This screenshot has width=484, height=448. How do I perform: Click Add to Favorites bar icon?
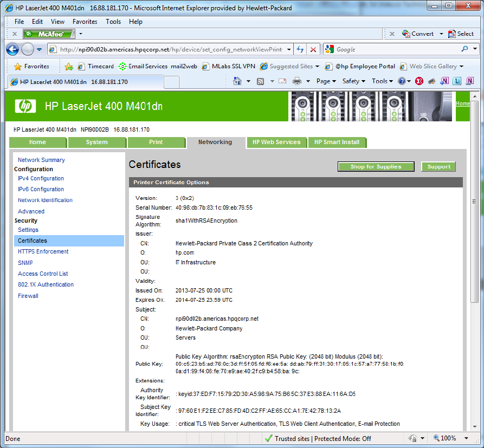click(x=68, y=66)
